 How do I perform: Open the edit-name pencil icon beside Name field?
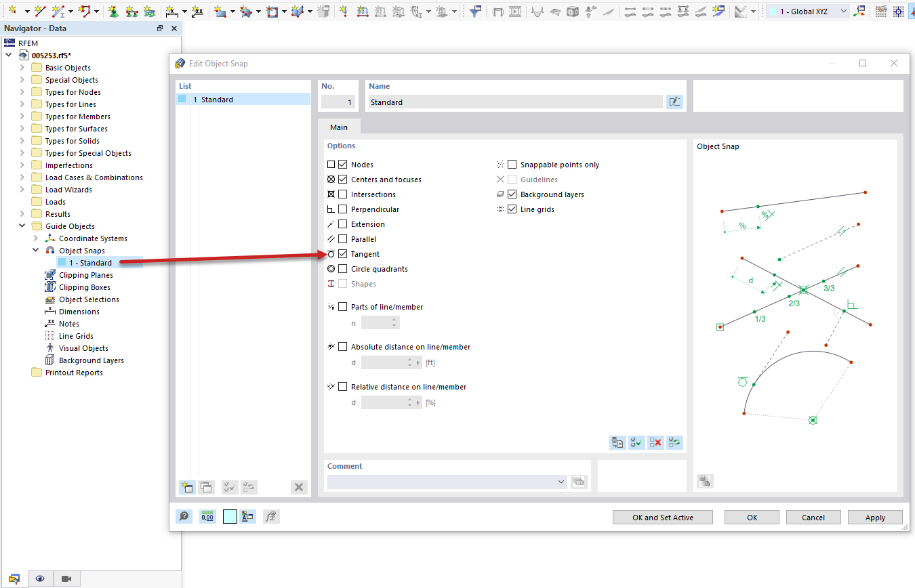pyautogui.click(x=674, y=101)
